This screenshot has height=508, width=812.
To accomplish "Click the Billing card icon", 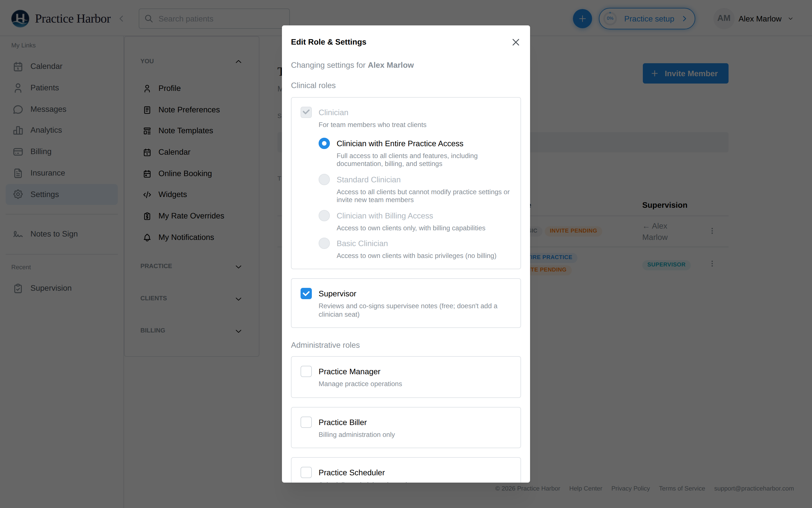I will pos(18,152).
